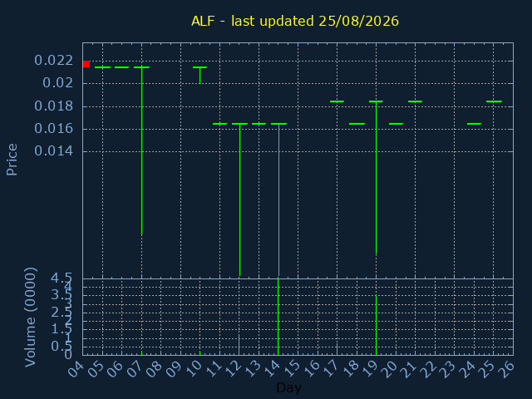
Task: Click the 0.022 price tick label
Action: 53,61
